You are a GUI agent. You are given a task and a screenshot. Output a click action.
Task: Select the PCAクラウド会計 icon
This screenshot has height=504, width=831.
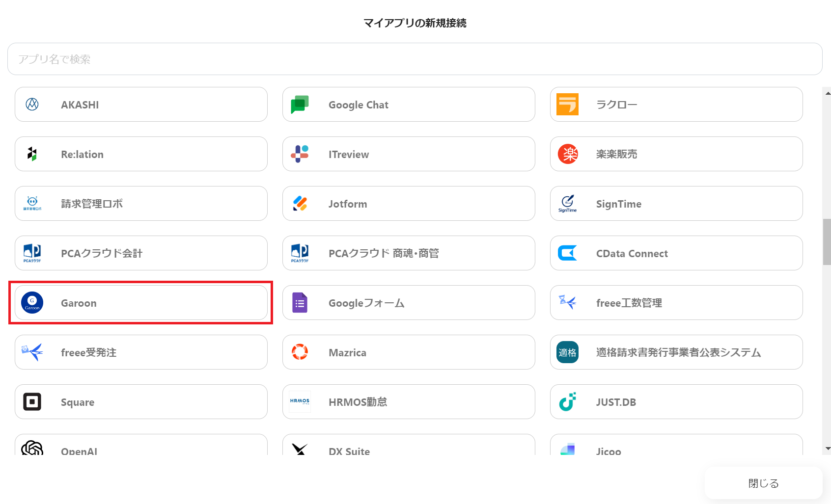pos(32,253)
